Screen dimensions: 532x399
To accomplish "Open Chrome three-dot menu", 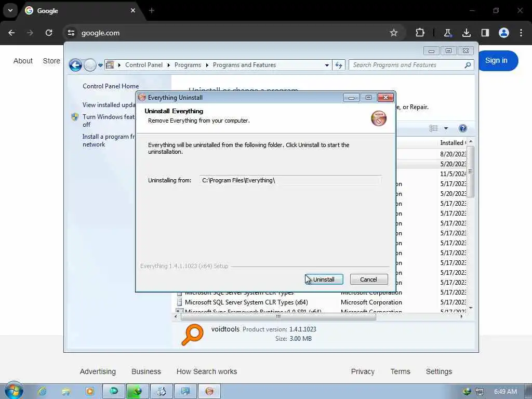I will pyautogui.click(x=521, y=33).
